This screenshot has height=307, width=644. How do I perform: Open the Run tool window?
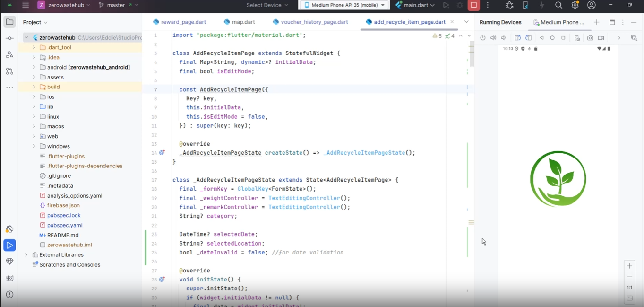[x=9, y=245]
